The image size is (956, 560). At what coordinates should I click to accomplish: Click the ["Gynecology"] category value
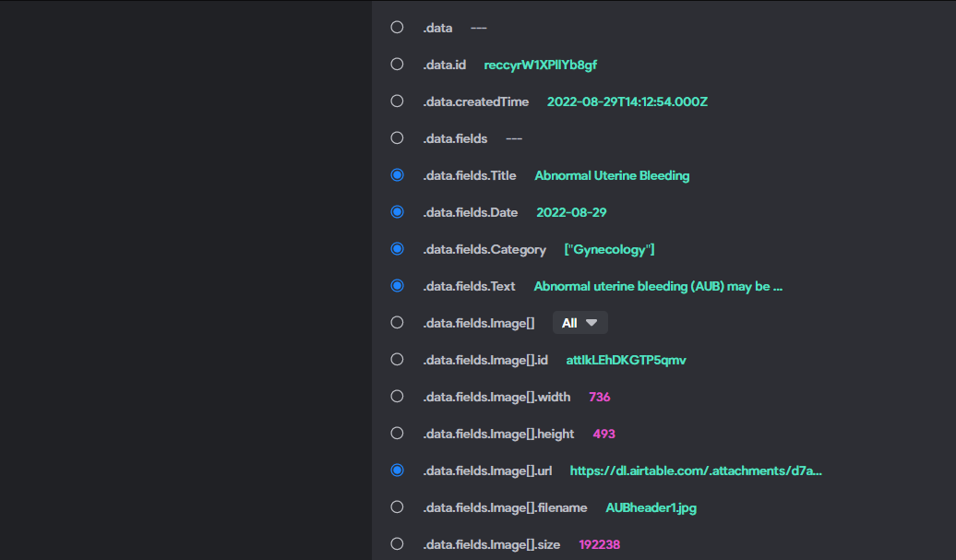pos(609,250)
